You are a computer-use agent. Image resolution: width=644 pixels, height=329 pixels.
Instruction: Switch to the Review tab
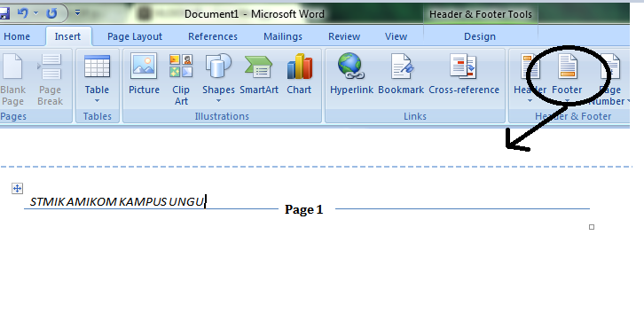point(344,36)
